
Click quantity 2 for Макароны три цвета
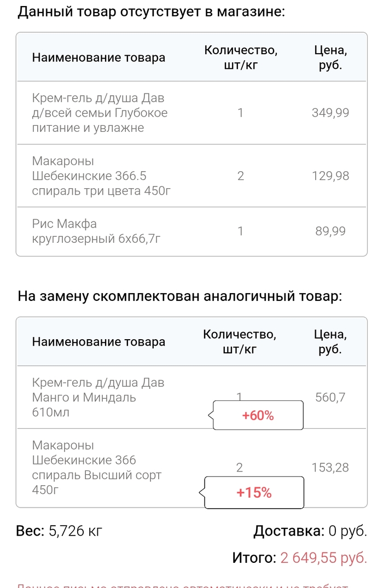coord(240,176)
